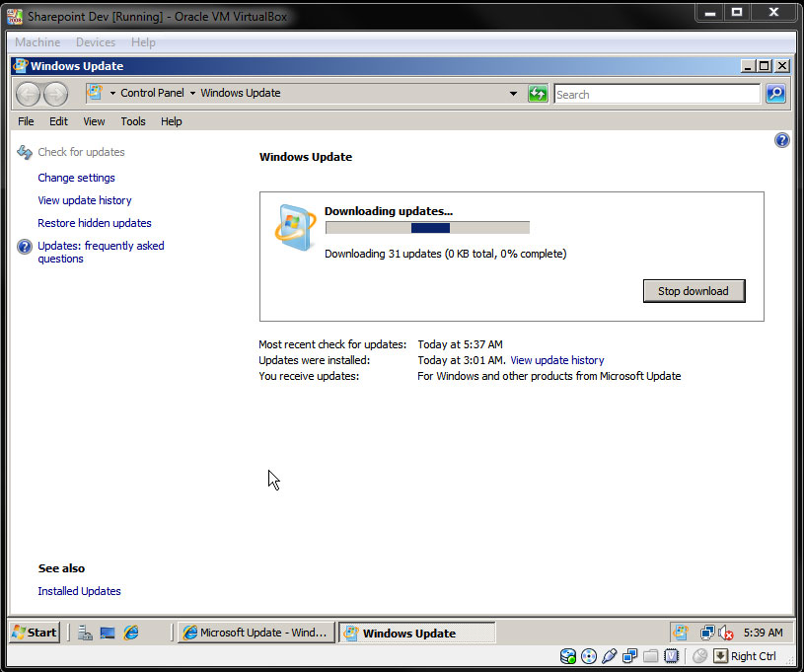Open the VirtualBox Help menu

pyautogui.click(x=143, y=42)
